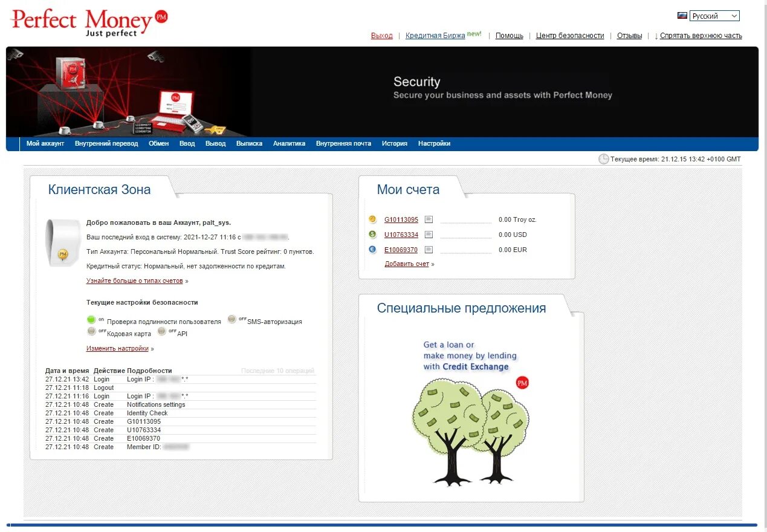767x532 pixels.
Task: Click Последние 10 операций label
Action: 277,371
